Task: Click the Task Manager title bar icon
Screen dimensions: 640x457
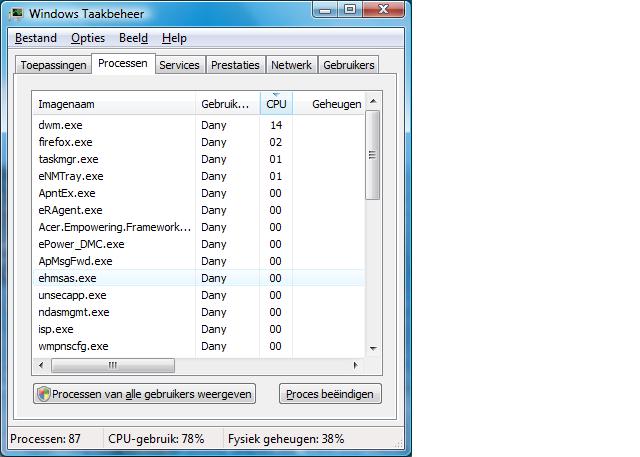Action: pos(17,14)
